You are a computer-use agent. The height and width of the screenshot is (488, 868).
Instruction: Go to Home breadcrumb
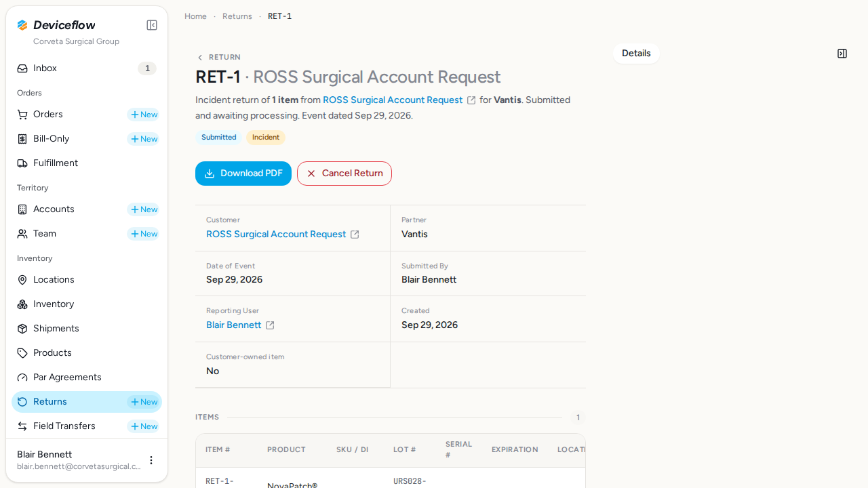point(195,16)
